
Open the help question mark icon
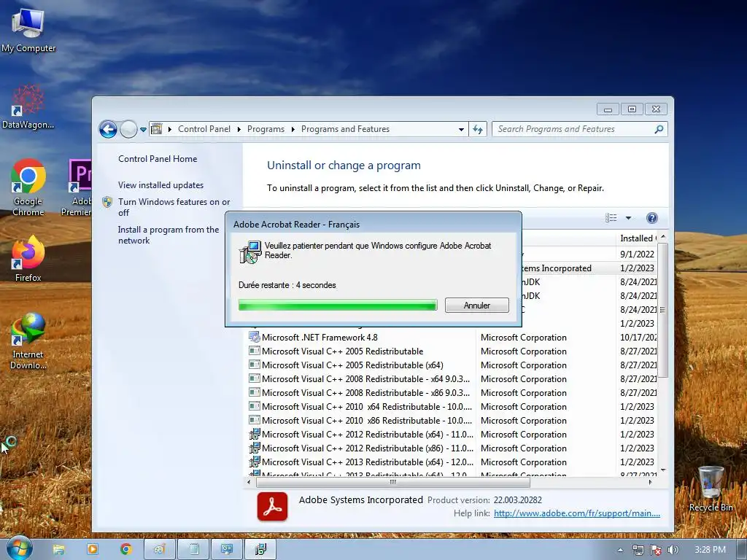pos(651,218)
